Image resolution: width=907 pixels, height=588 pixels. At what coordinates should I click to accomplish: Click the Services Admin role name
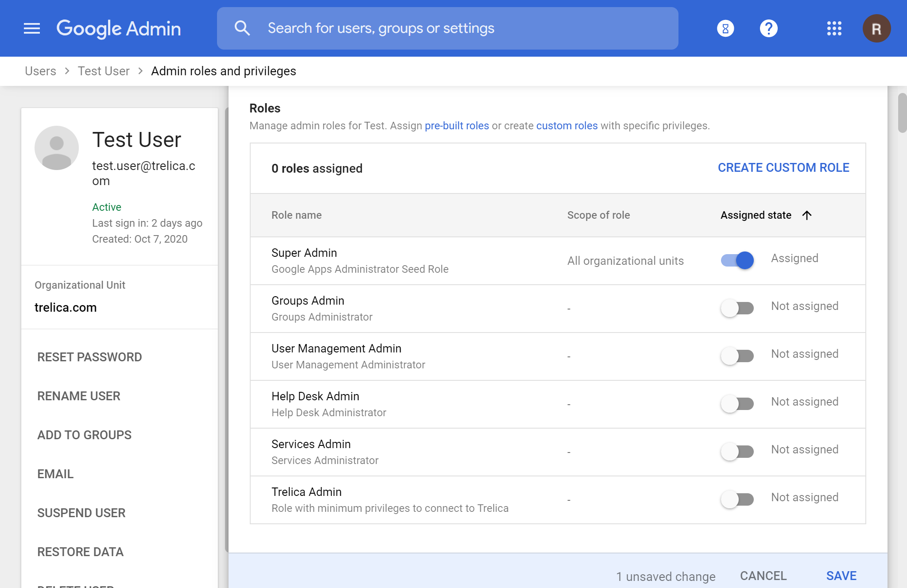[x=311, y=444]
